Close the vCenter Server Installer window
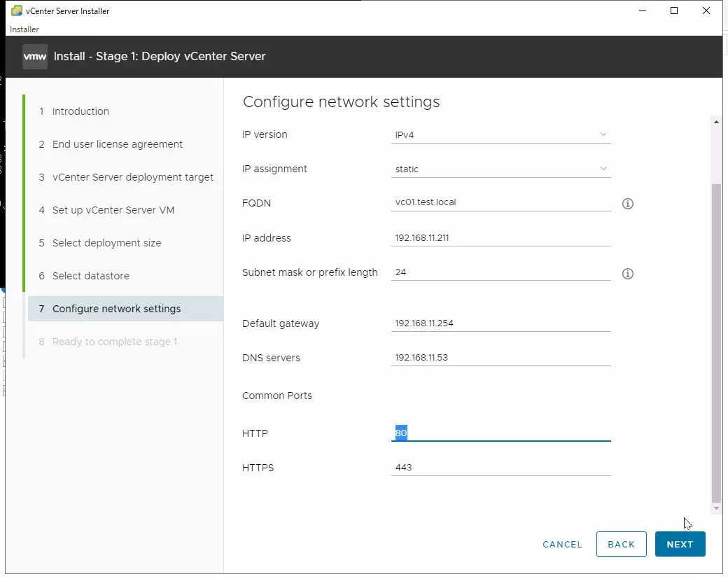The image size is (728, 579). click(x=706, y=11)
